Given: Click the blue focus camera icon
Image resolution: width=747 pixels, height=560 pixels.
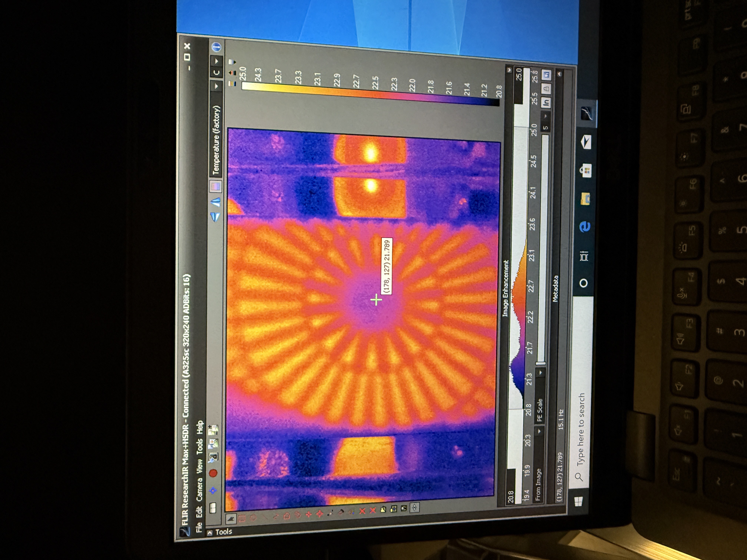Looking at the screenshot, I should point(213,491).
